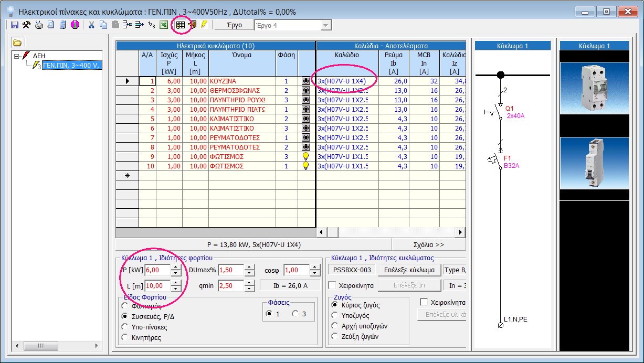Click the yellow lightning bolt toolbar icon

[x=204, y=25]
